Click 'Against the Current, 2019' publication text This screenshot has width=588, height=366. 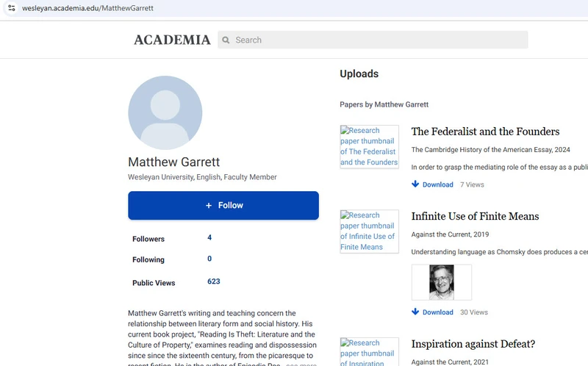(x=450, y=234)
